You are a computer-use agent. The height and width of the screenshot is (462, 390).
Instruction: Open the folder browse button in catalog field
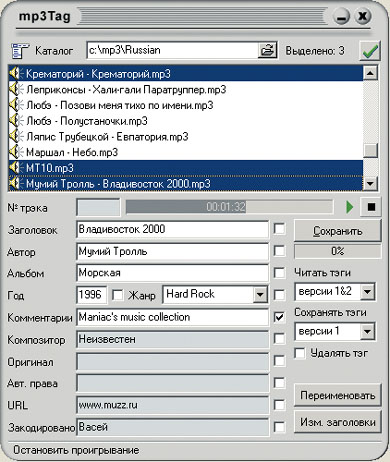click(x=267, y=50)
